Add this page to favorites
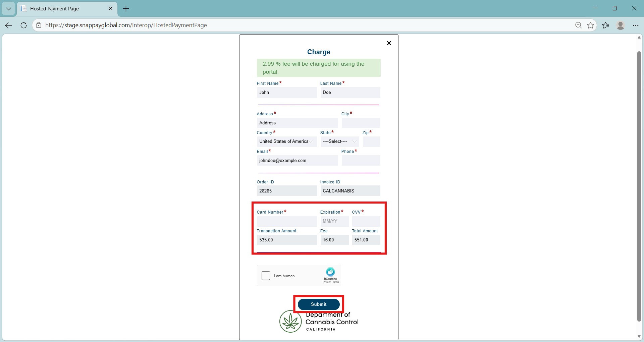 590,25
